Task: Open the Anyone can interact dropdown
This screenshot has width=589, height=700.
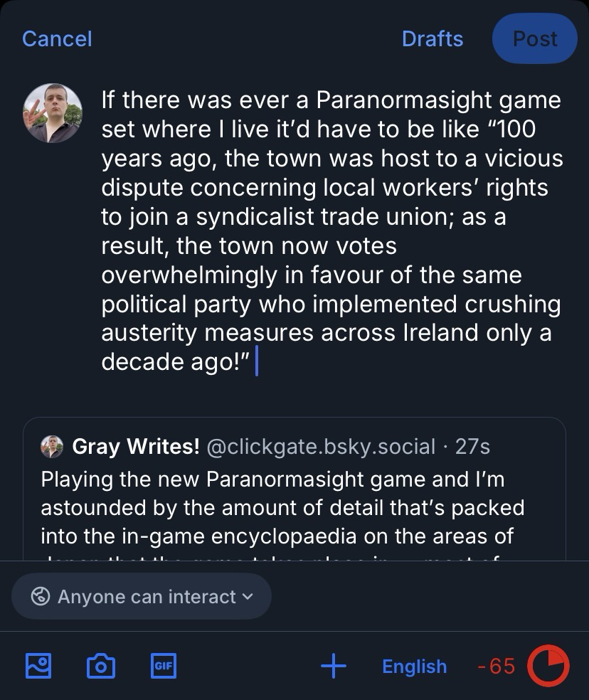Action: point(142,596)
